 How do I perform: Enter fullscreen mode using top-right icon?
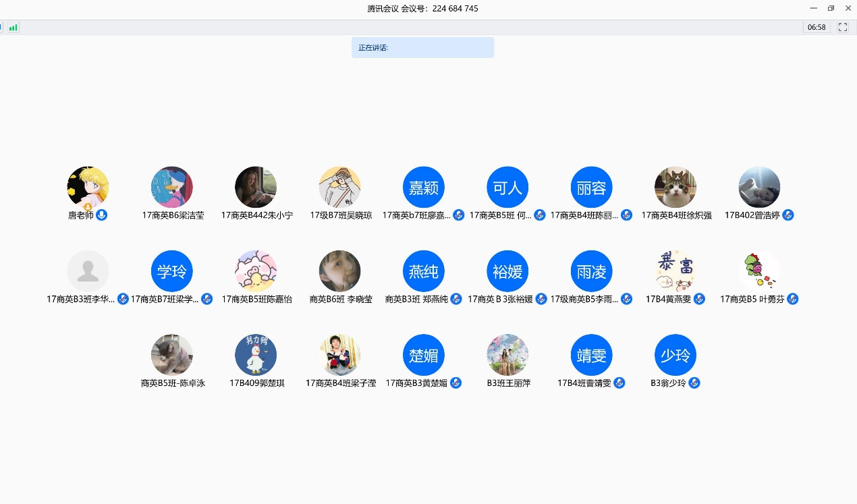point(842,28)
